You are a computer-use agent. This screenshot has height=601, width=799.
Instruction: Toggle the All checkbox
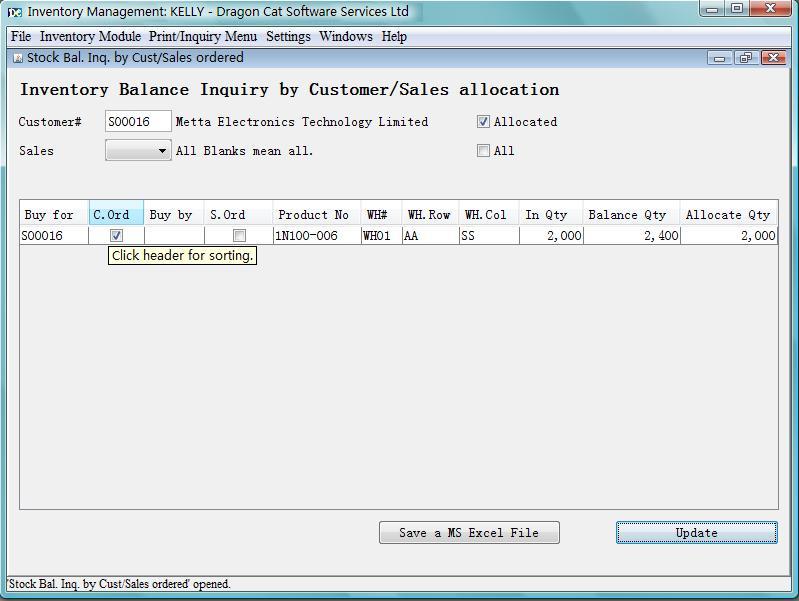point(483,150)
